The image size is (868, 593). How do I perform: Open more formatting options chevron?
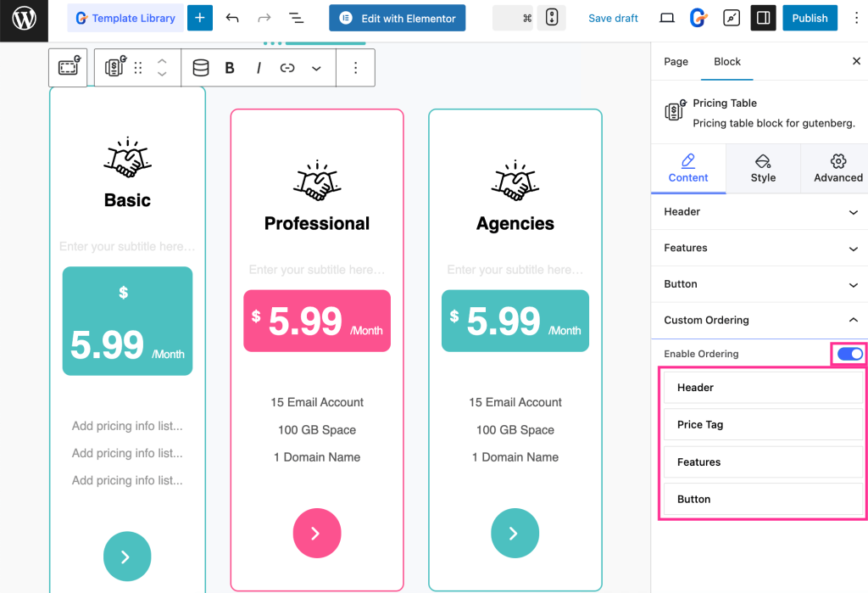[x=316, y=68]
